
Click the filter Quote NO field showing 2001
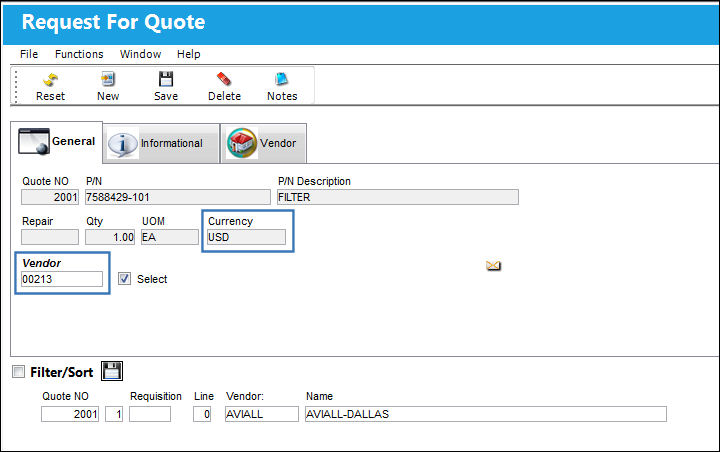click(70, 414)
